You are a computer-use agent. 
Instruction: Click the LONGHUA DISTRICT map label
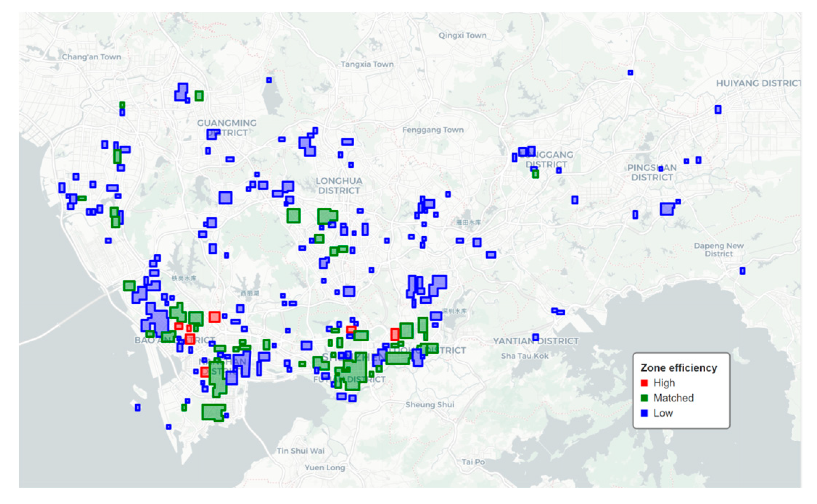(339, 186)
